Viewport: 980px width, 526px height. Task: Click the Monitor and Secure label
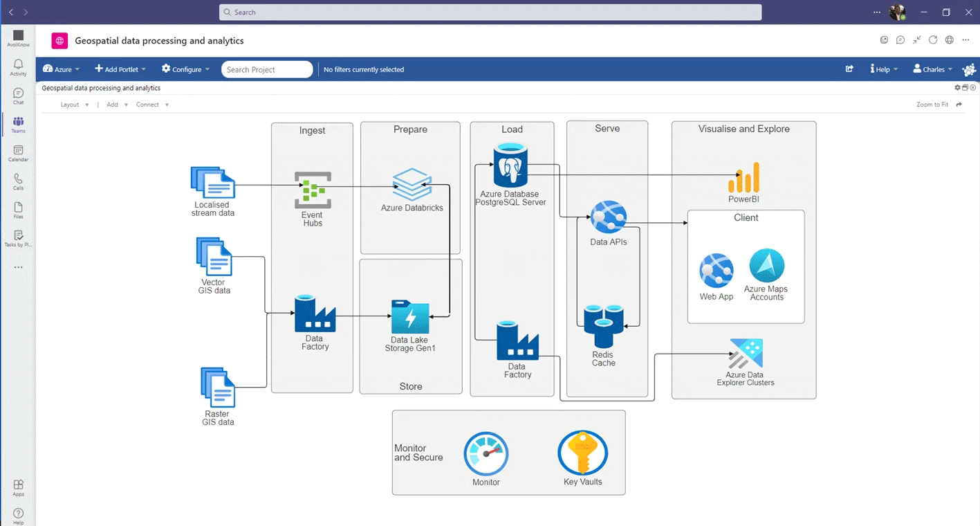(x=418, y=453)
